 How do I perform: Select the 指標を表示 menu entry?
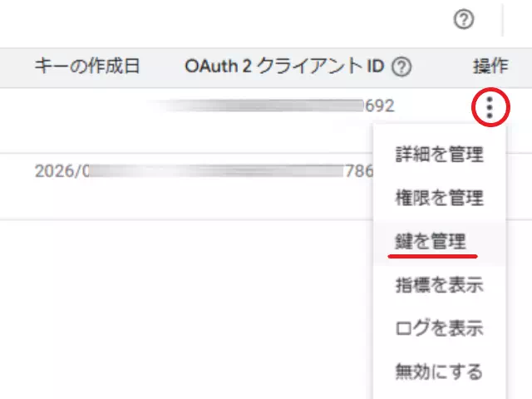tap(439, 285)
